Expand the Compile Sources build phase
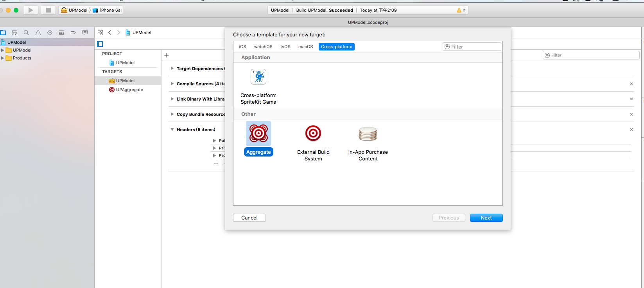The height and width of the screenshot is (288, 644). coord(172,84)
